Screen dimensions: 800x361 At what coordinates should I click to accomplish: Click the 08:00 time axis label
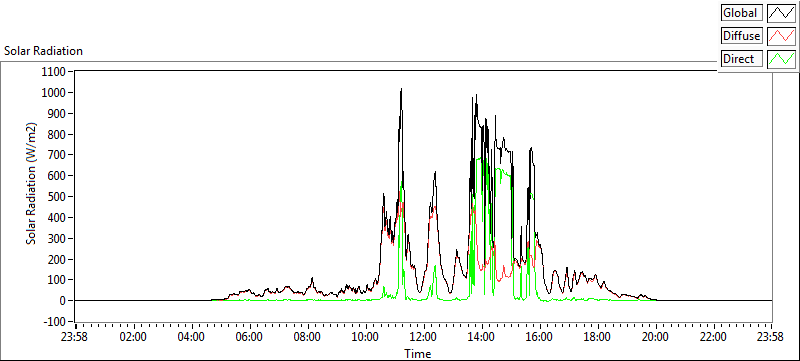[x=308, y=337]
